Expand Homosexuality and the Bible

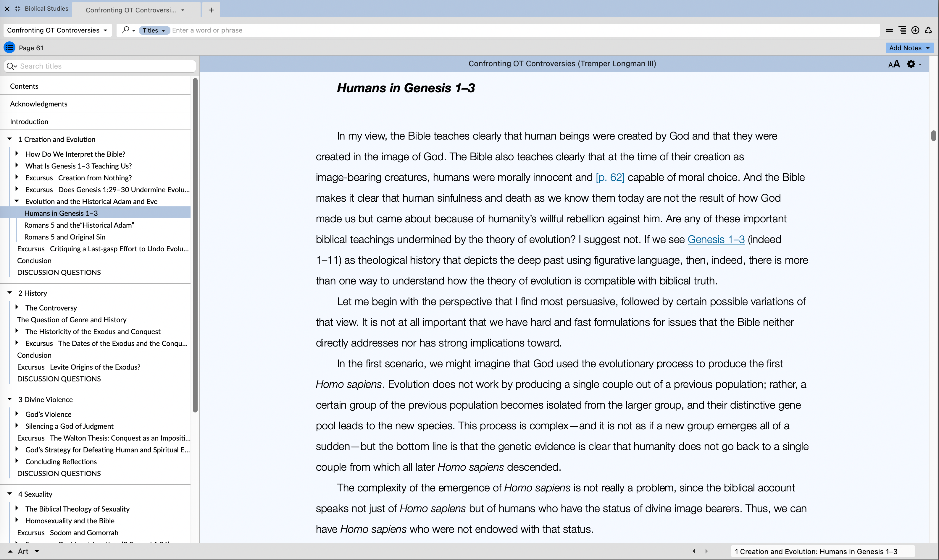tap(17, 520)
